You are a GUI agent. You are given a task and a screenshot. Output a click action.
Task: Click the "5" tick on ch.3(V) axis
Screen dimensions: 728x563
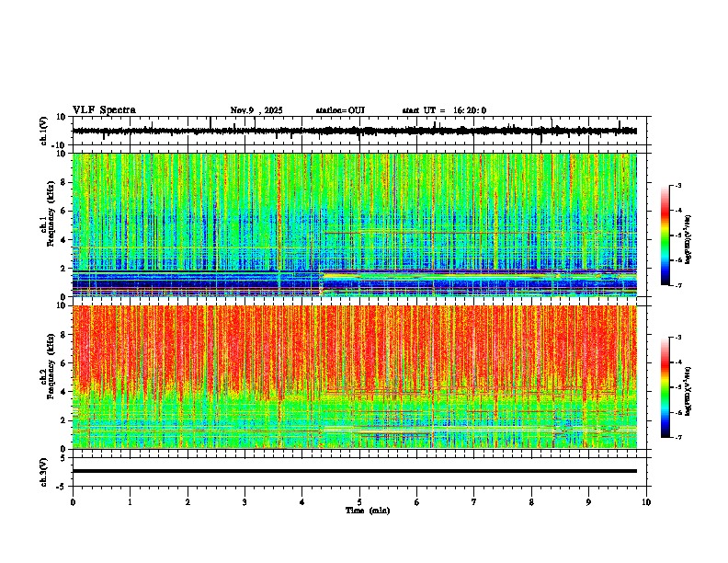click(x=64, y=458)
